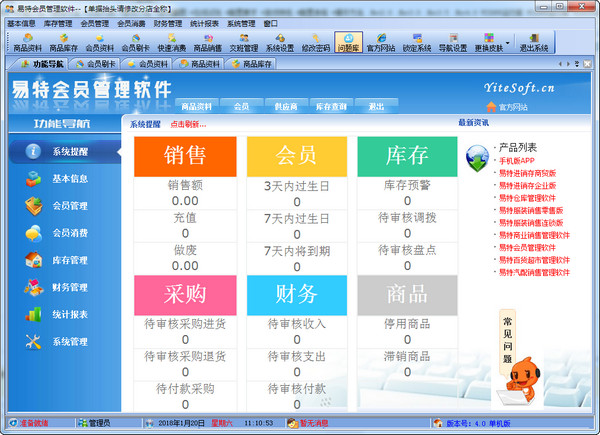
Task: Open 商品销售 toolbar icon
Action: click(208, 42)
